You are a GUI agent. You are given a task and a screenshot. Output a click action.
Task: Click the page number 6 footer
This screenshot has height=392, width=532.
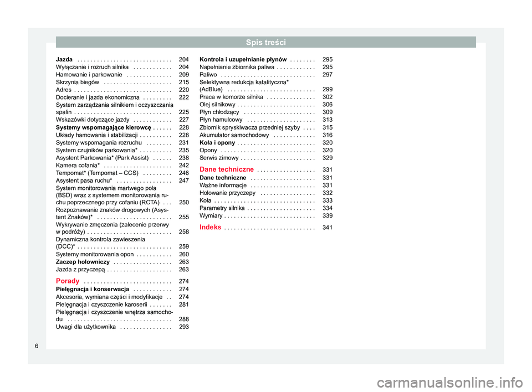tap(37, 346)
